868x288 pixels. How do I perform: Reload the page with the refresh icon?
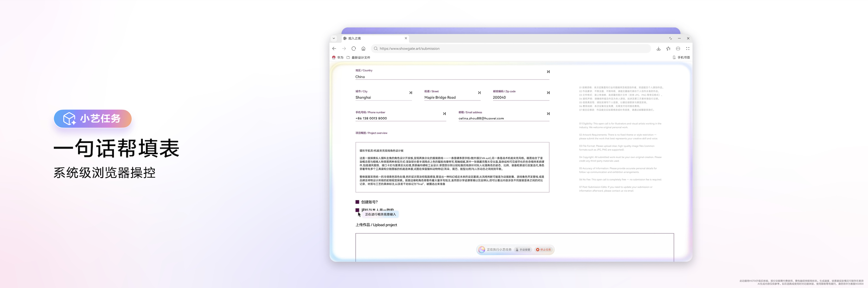[x=353, y=49]
